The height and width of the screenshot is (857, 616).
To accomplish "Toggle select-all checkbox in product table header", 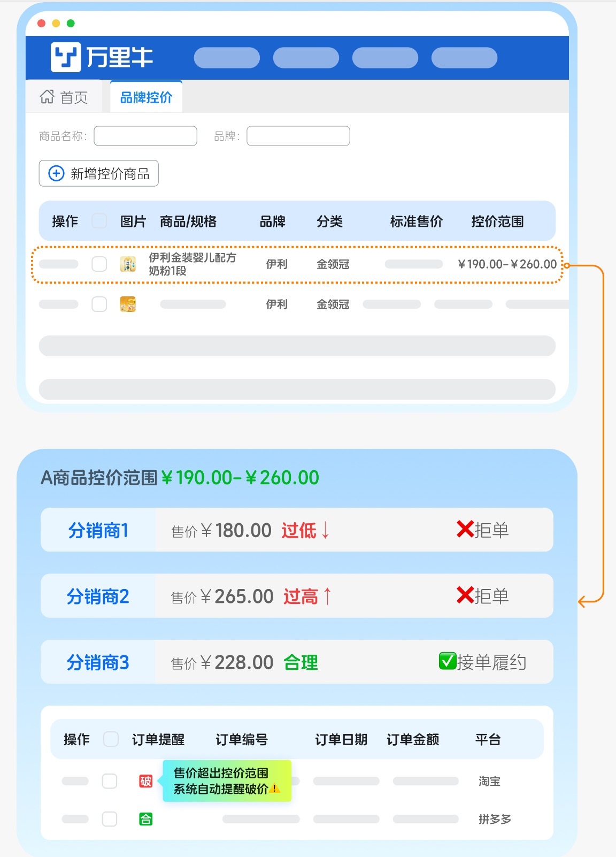I will click(99, 221).
